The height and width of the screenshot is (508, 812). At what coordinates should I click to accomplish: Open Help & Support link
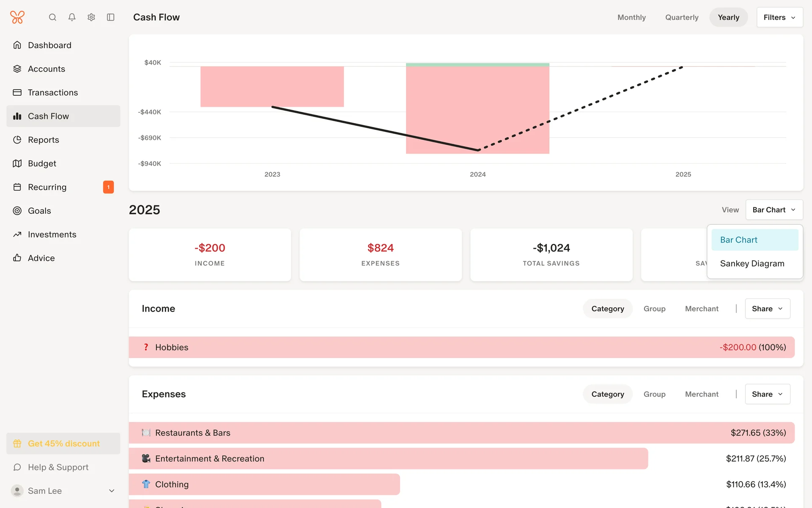coord(58,467)
